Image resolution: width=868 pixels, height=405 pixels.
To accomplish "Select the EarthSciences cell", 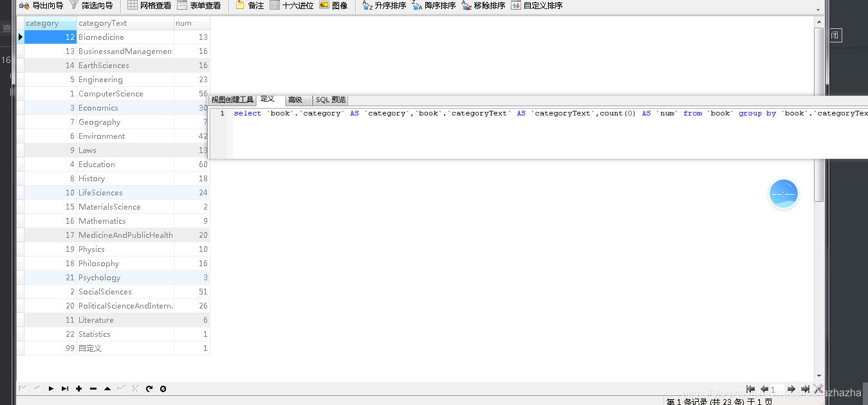I will click(x=125, y=66).
